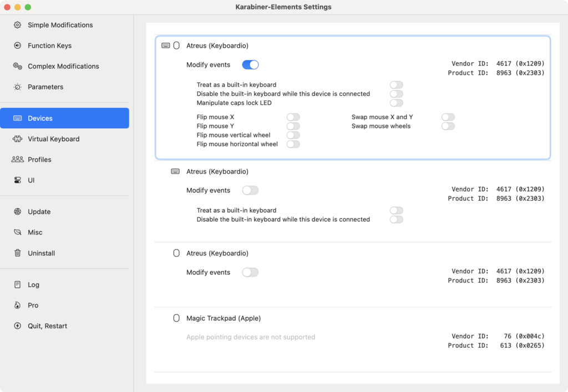Open the Simple Modifications section
568x392 pixels.
point(64,25)
